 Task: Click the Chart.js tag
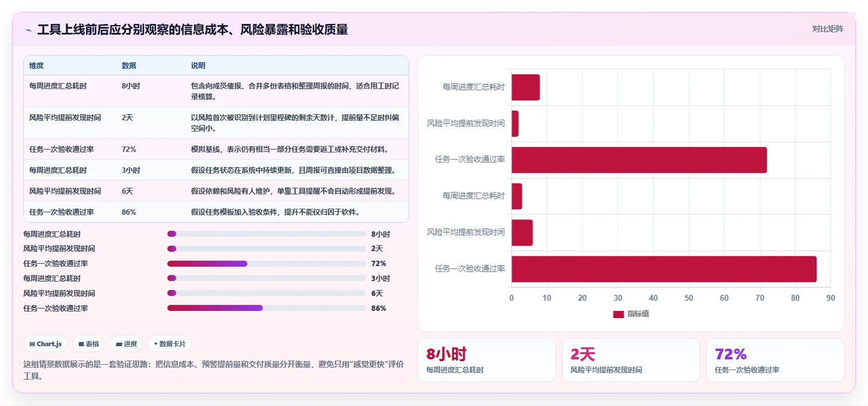[x=45, y=344]
